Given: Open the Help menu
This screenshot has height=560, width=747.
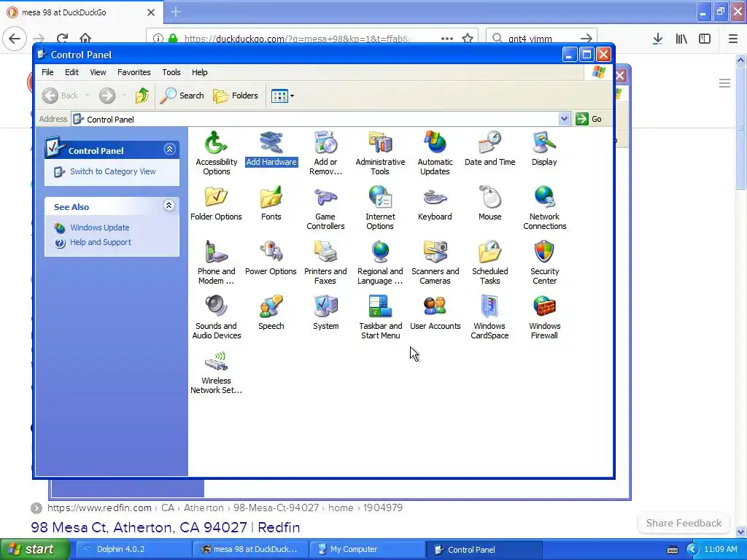Looking at the screenshot, I should (200, 72).
